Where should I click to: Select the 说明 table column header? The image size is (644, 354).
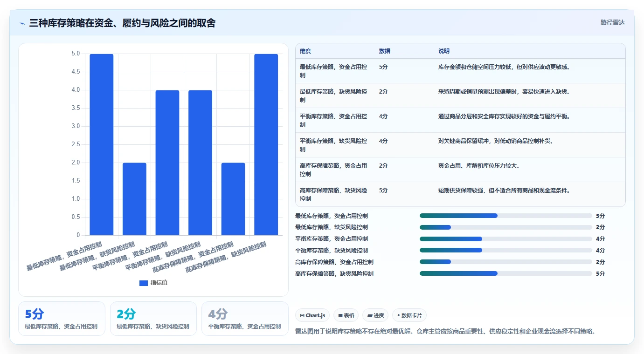[x=444, y=51]
